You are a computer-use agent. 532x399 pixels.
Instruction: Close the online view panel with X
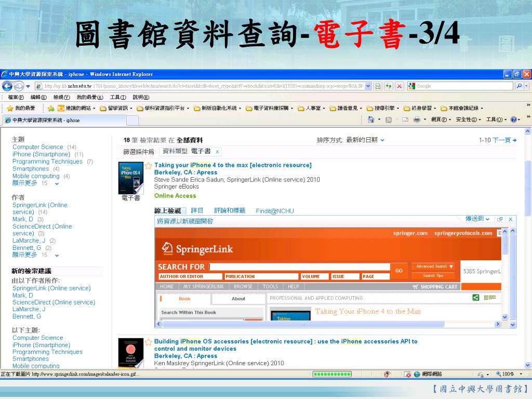[510, 219]
